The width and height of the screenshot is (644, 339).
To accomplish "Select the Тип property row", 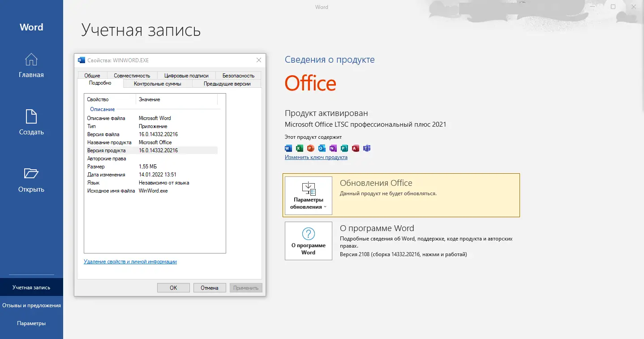I will click(151, 126).
